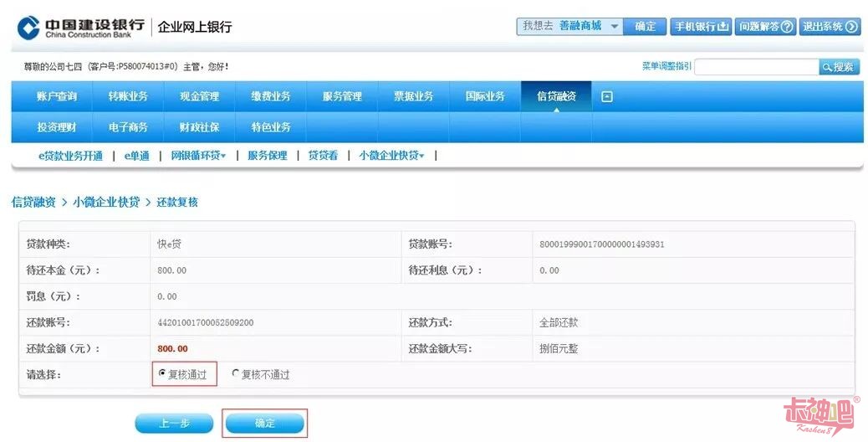Click the collapse menu icon beside 信贷融资
This screenshot has width=868, height=442.
(607, 97)
